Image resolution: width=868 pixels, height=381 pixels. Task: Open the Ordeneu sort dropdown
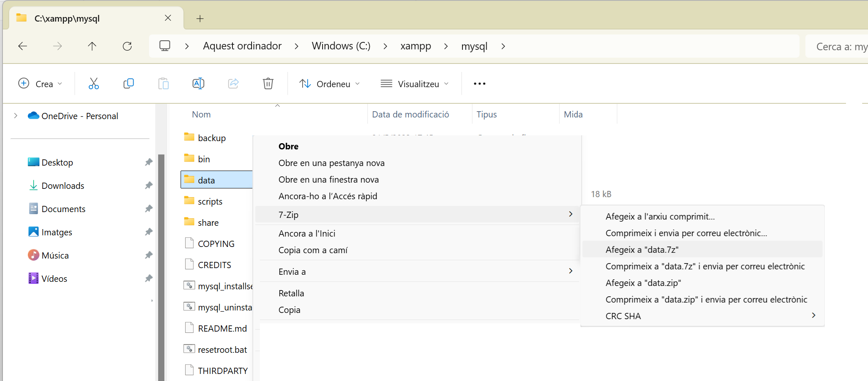click(x=330, y=84)
